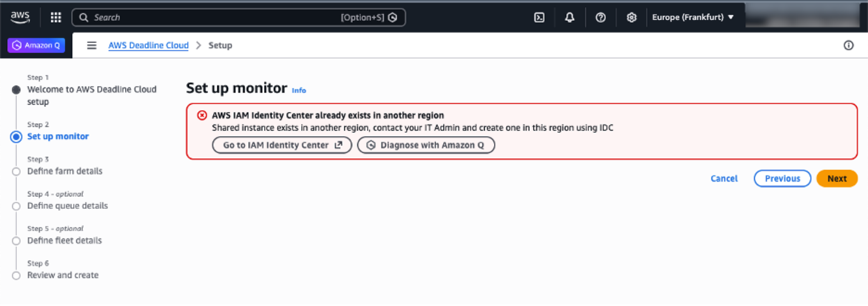Open the info panel circle icon
The image size is (868, 306).
[849, 46]
